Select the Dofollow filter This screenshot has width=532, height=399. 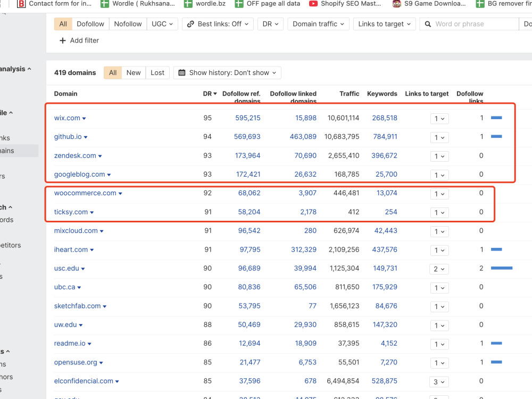tap(90, 24)
